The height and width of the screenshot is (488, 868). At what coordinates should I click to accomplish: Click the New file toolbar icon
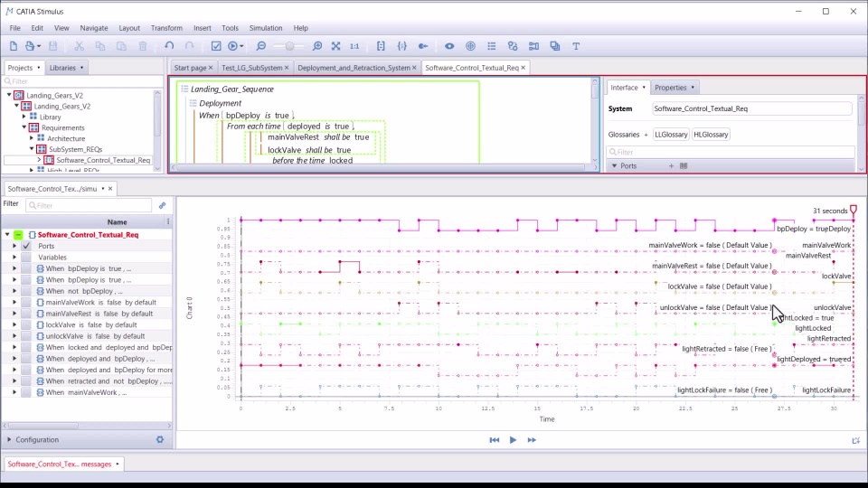tap(14, 46)
